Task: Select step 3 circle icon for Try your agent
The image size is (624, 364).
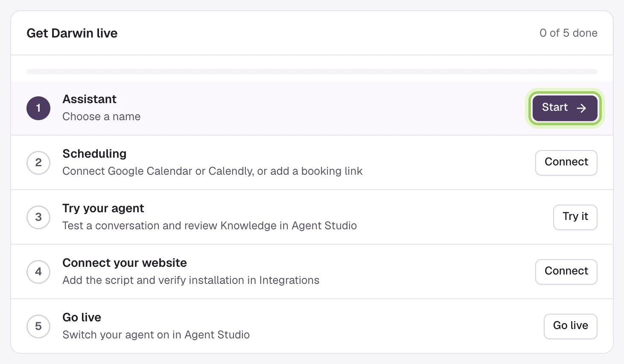Action: (38, 217)
